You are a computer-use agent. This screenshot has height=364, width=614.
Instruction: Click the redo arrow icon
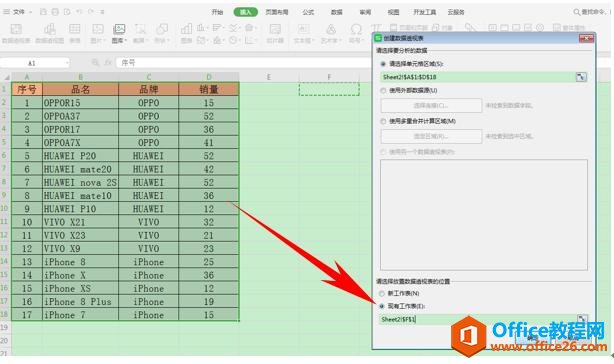90,12
